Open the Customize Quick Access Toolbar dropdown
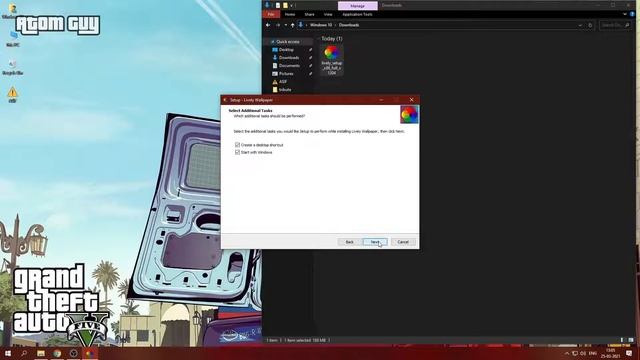640x360 pixels. coord(291,5)
